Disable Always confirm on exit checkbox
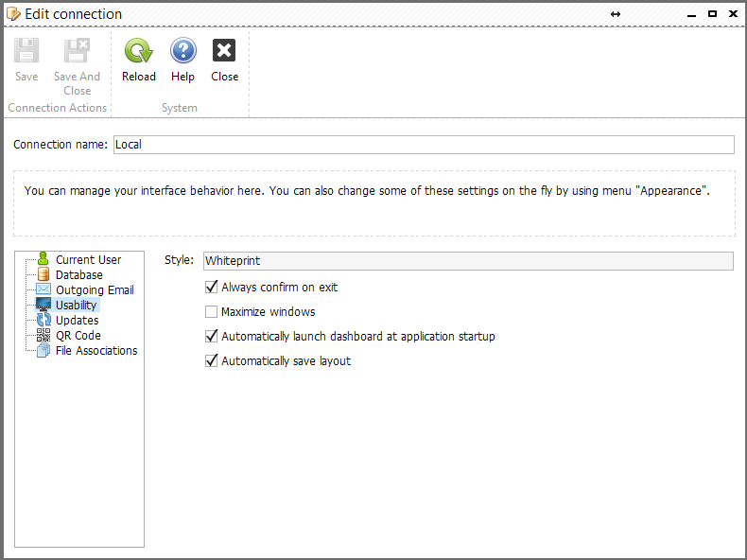 point(211,287)
